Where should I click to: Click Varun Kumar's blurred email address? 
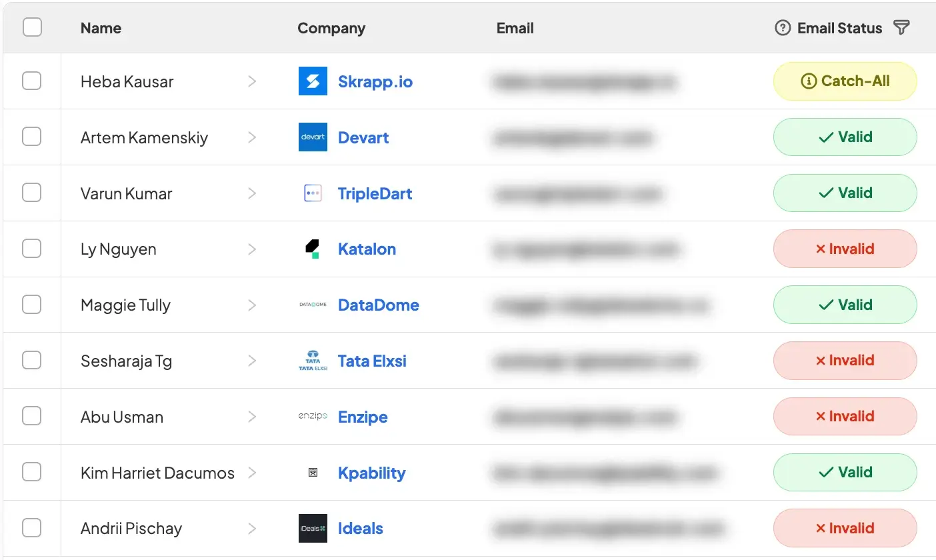coord(577,193)
